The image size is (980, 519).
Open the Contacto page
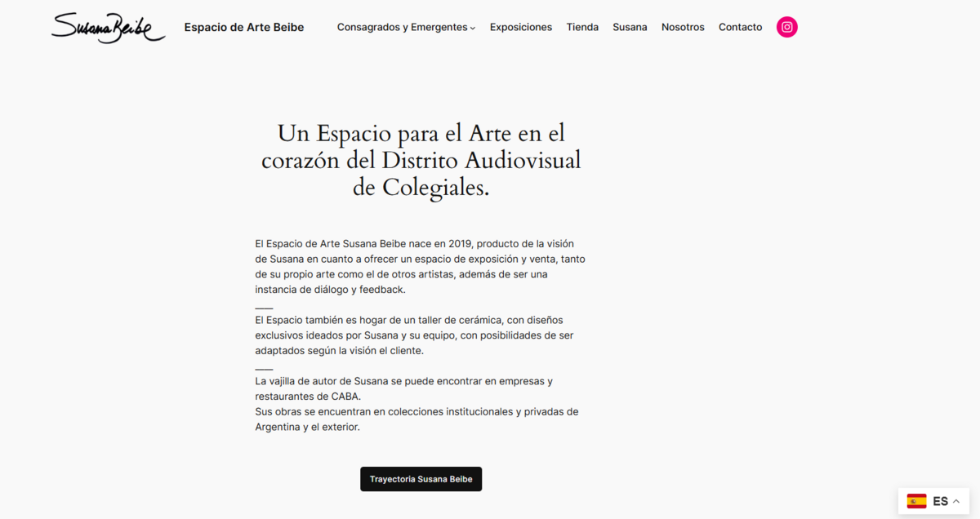pyautogui.click(x=740, y=27)
